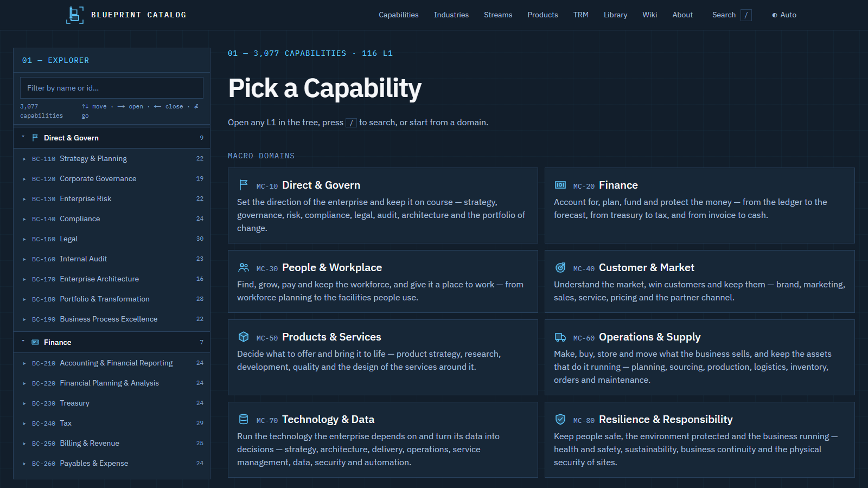Collapse the Direct & Govern group in explorer

click(x=23, y=137)
